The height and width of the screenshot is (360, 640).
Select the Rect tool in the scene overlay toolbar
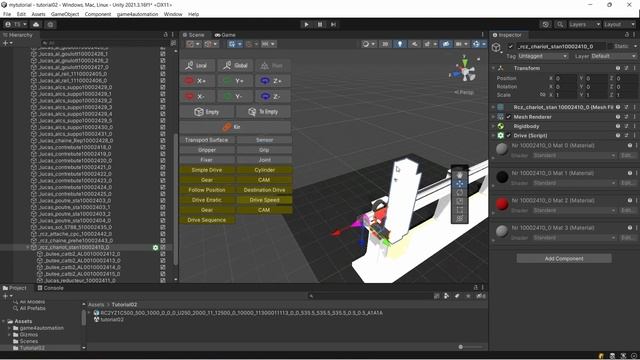point(460,210)
